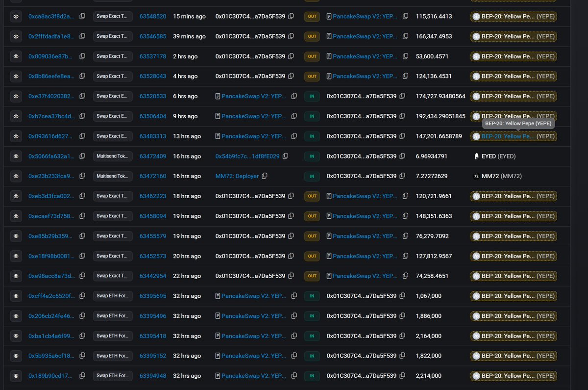This screenshot has width=588, height=390.
Task: Open block number 63472160
Action: (x=153, y=176)
